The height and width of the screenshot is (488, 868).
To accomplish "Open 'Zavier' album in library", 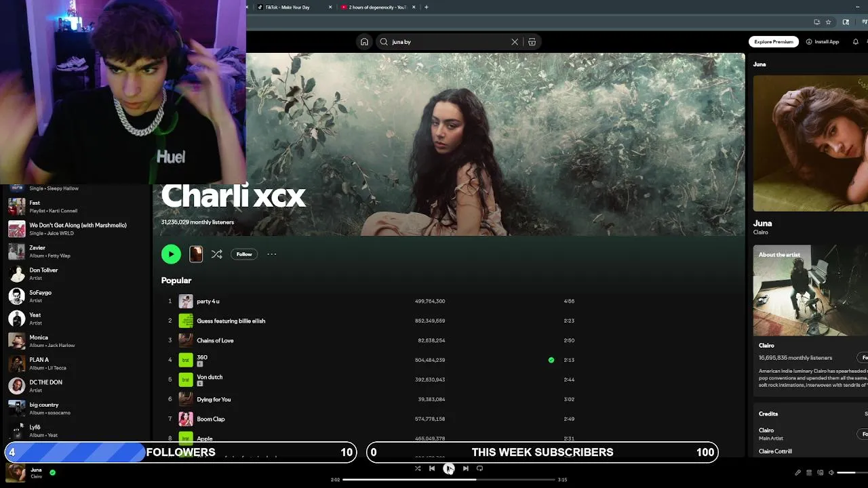I will [76, 251].
